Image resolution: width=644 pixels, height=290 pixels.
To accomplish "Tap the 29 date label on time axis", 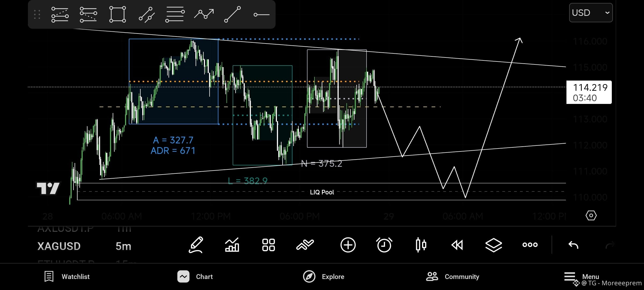I will (x=389, y=216).
